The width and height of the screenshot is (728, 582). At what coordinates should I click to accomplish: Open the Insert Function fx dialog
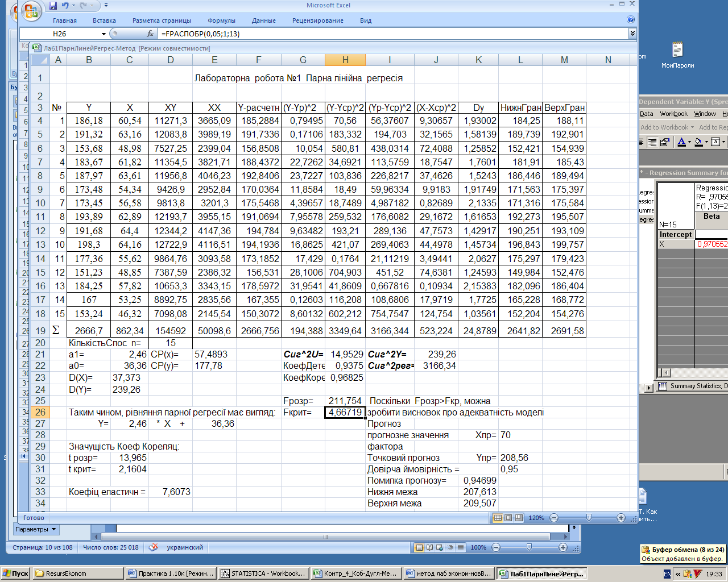(x=150, y=34)
